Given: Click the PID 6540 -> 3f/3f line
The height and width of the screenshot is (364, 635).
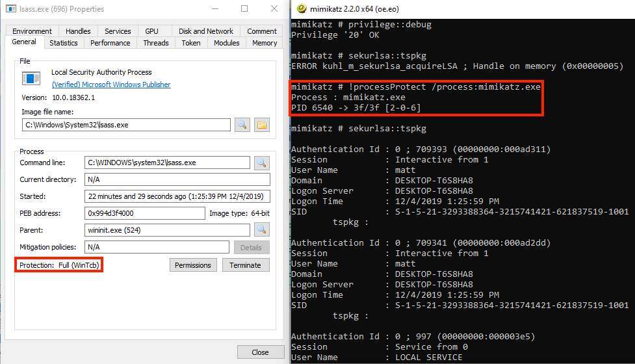Looking at the screenshot, I should [356, 108].
